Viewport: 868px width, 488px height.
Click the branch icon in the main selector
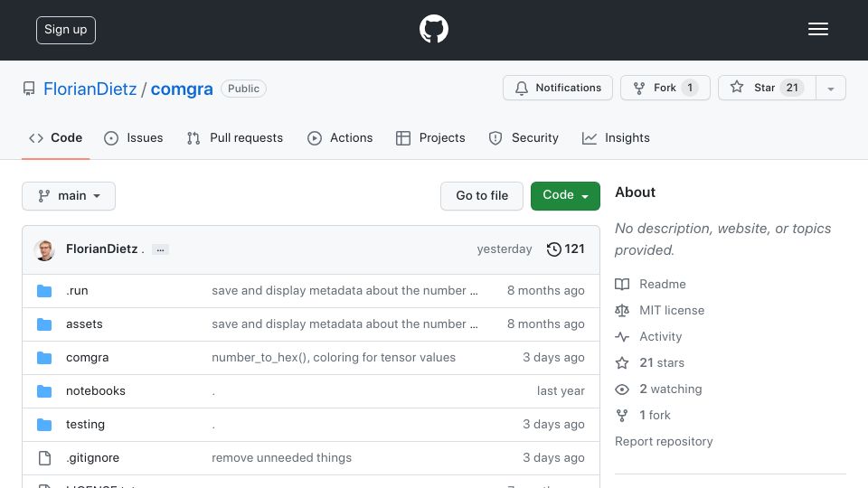(43, 196)
